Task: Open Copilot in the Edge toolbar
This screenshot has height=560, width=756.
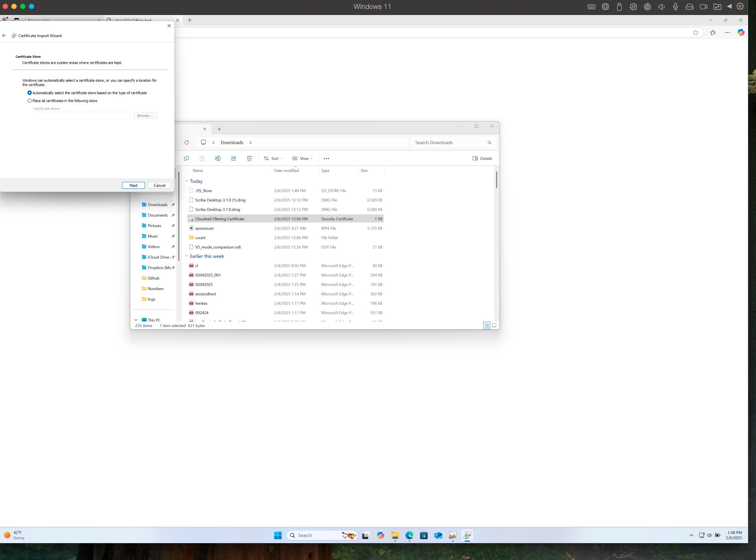Action: (741, 32)
